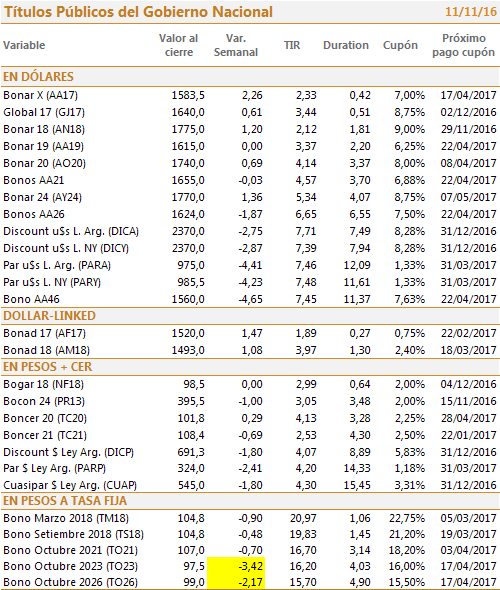Select the Bonar X (AA17) row label
The image size is (500, 590).
41,95
